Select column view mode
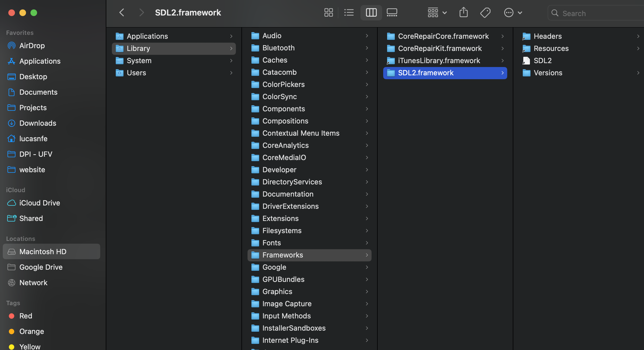The height and width of the screenshot is (350, 644). click(x=371, y=13)
